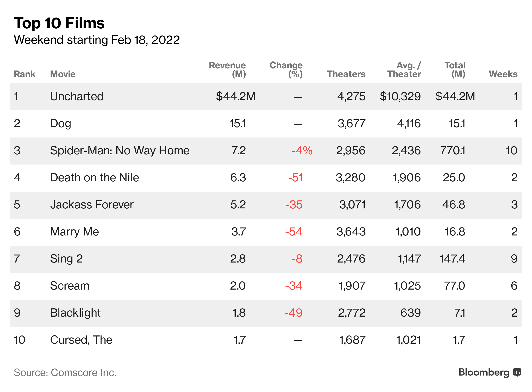Click the Jackass Forever movie name

point(92,205)
